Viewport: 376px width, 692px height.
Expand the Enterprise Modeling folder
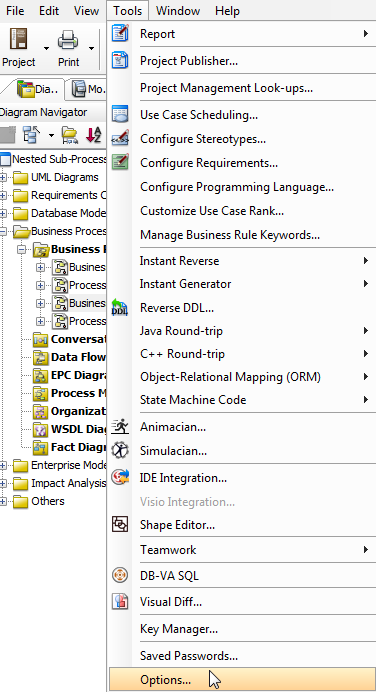pos(3,466)
